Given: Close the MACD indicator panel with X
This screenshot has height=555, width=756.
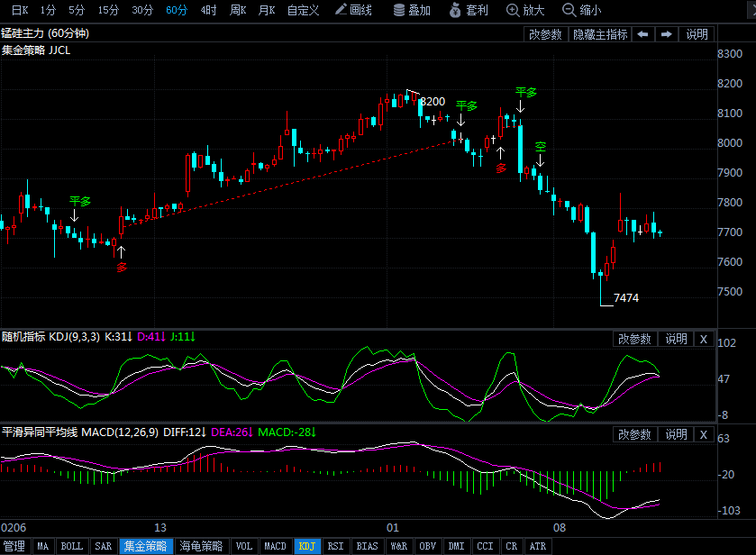Looking at the screenshot, I should point(704,434).
